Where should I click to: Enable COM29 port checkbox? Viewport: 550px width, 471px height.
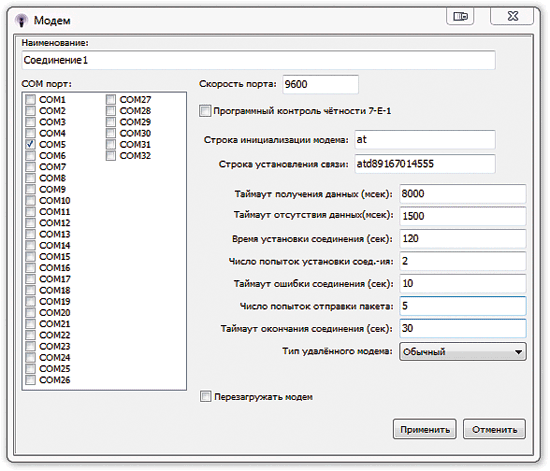point(111,122)
